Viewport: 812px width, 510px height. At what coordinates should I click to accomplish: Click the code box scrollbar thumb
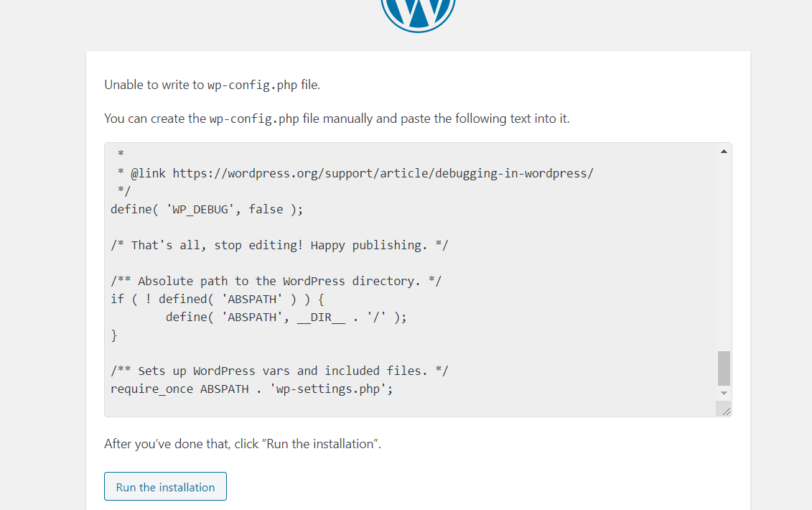tap(724, 368)
